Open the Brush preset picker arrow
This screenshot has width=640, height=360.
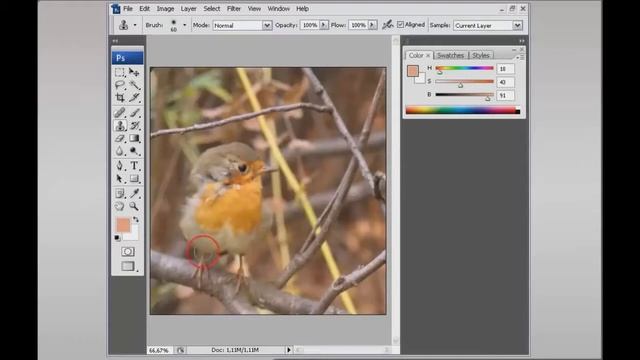coord(184,25)
